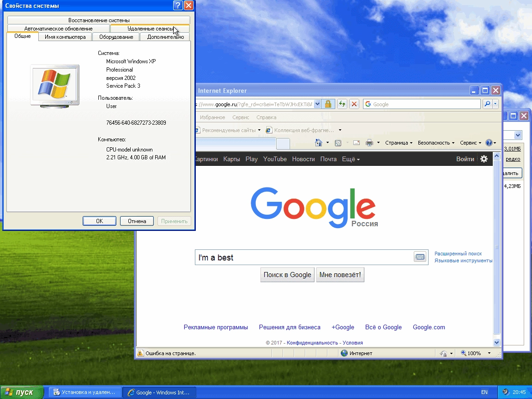
Task: Click the system tray volume icon
Action: (506, 392)
